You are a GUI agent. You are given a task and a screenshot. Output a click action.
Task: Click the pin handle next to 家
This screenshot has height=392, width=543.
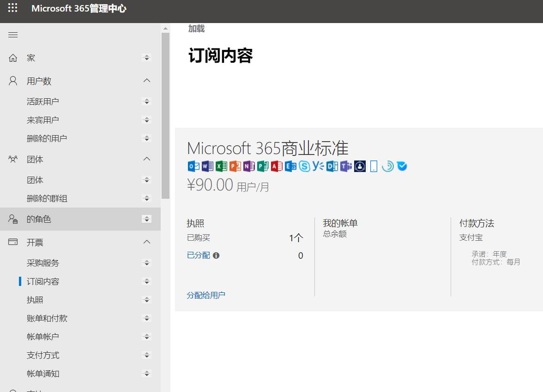tap(147, 58)
